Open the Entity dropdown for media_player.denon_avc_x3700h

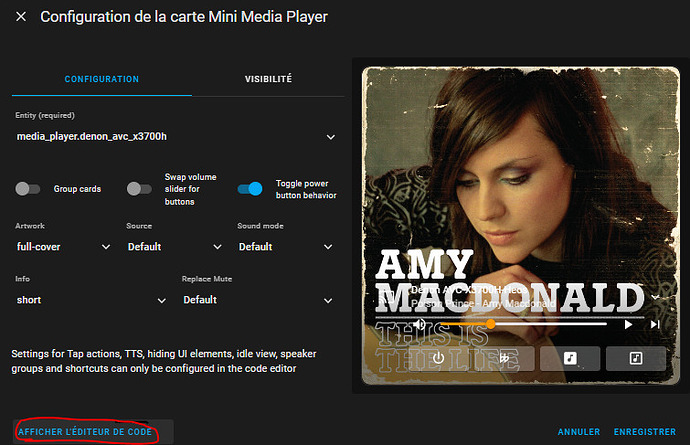coord(176,136)
